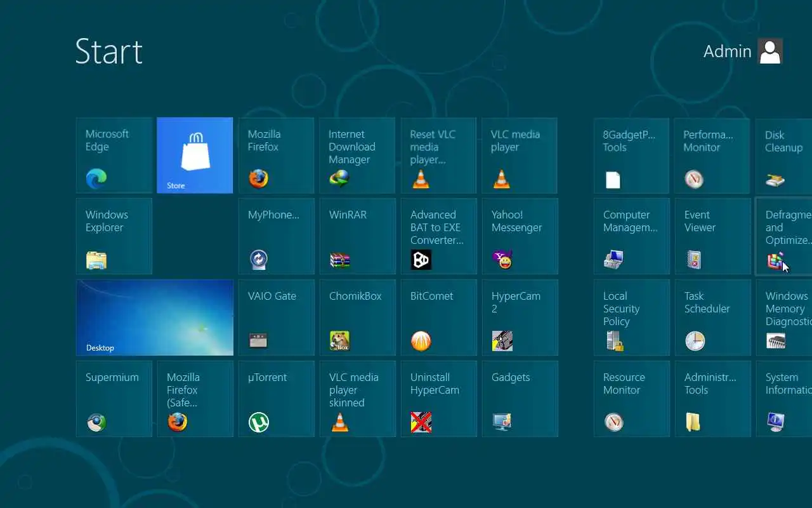
Task: Open the BitComet tile
Action: point(438,317)
